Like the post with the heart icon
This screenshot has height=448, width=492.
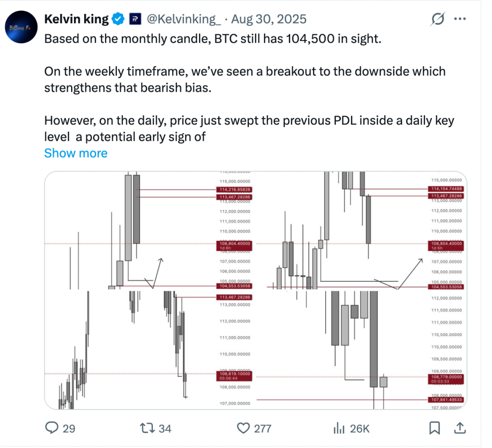[245, 428]
